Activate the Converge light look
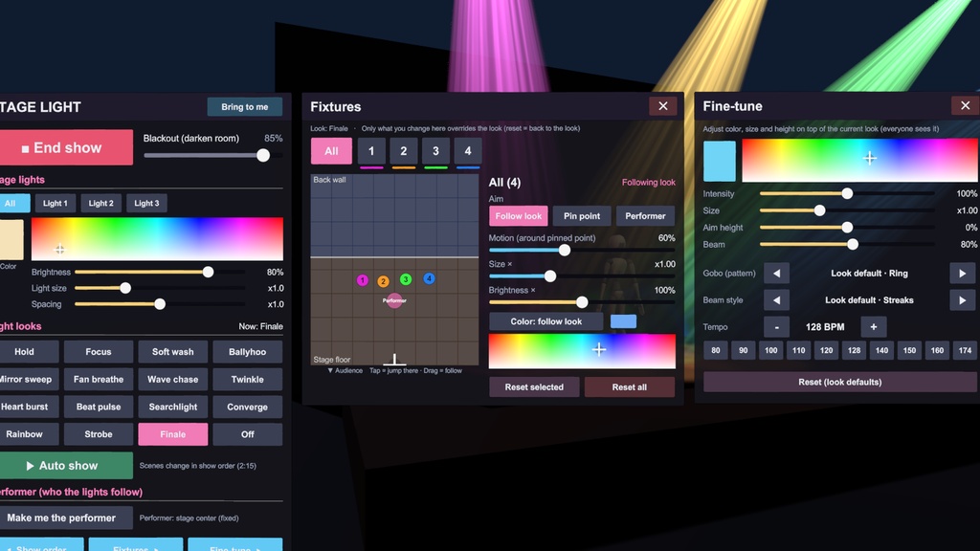 (248, 407)
